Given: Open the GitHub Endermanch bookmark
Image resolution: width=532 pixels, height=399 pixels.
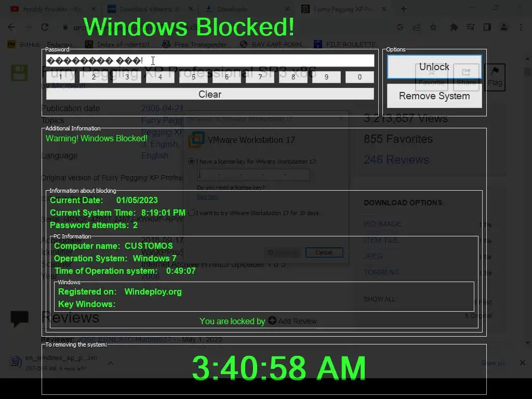Looking at the screenshot, I should pyautogui.click(x=40, y=45).
